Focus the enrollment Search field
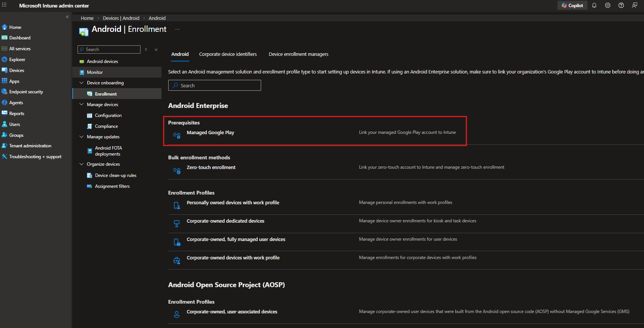644x328 pixels. tap(215, 85)
